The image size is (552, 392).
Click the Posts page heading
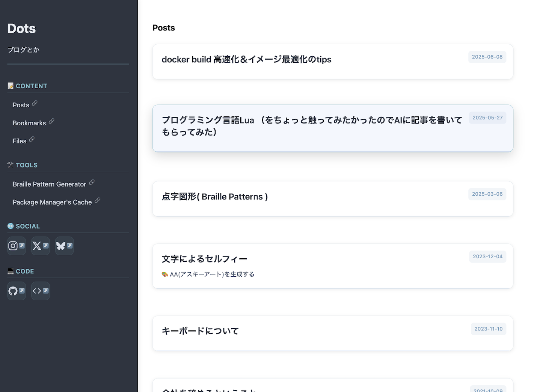coord(164,28)
